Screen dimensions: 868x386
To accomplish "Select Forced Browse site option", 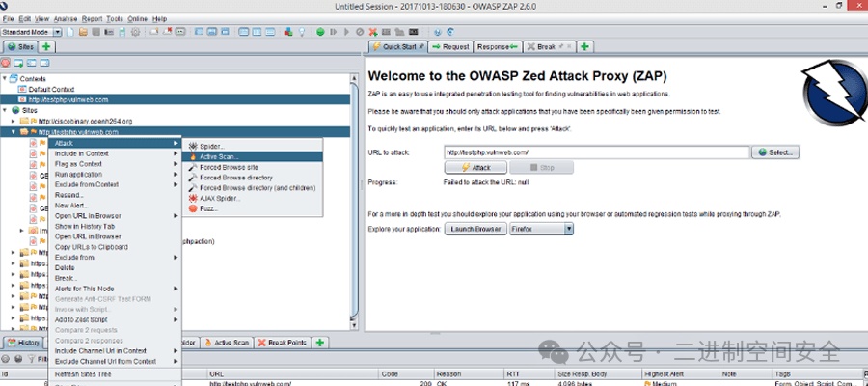I will pyautogui.click(x=253, y=167).
